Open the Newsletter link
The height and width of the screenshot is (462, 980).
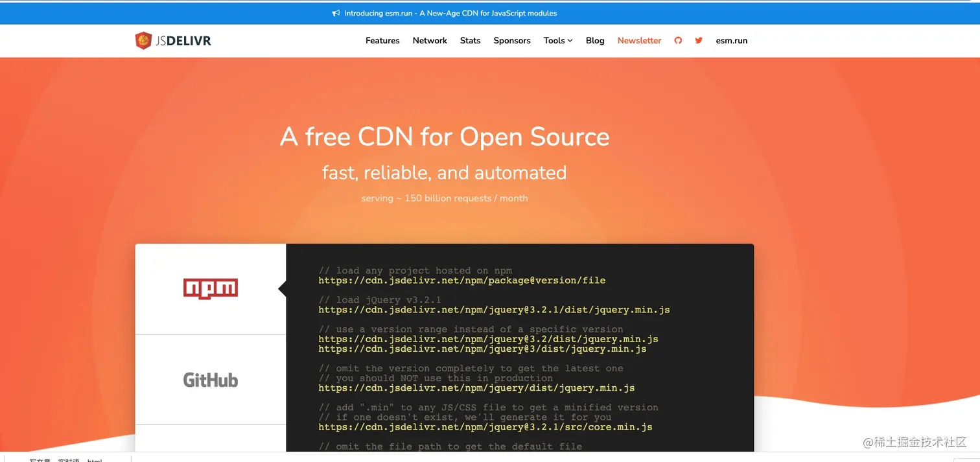[639, 40]
